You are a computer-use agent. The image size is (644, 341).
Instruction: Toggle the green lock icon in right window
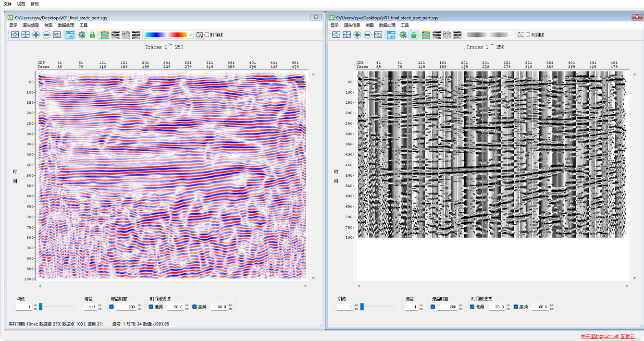click(x=413, y=35)
